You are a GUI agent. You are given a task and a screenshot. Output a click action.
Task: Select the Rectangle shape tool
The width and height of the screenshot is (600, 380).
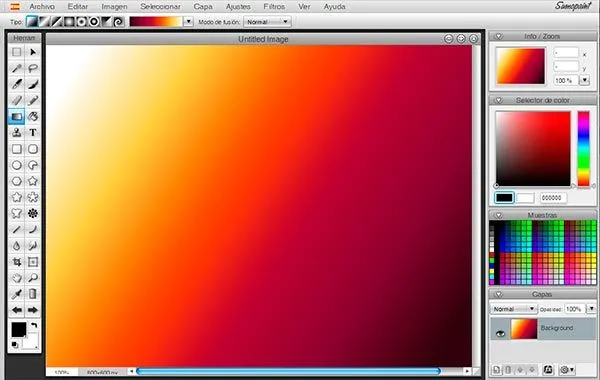(16, 149)
